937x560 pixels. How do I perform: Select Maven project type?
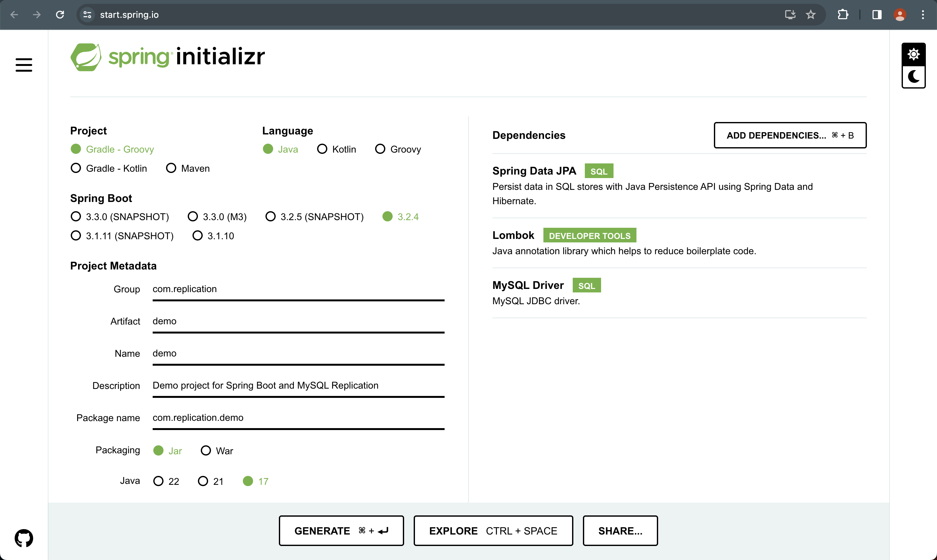(x=188, y=168)
